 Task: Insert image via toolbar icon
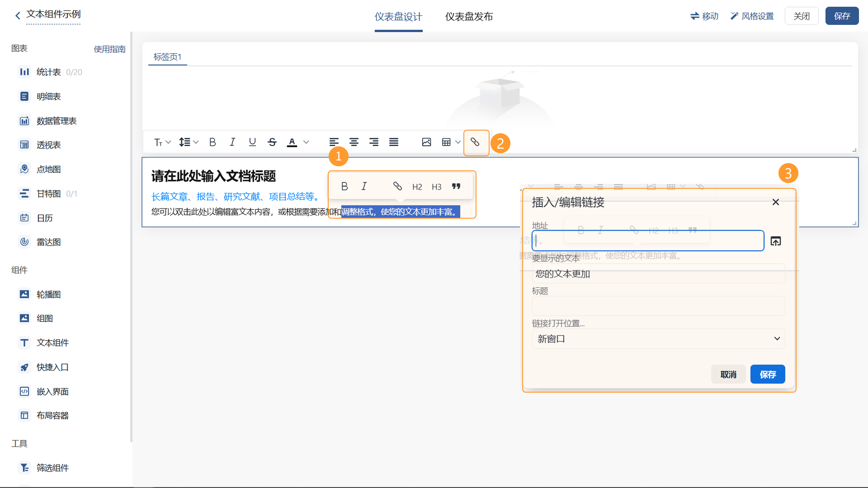[426, 142]
